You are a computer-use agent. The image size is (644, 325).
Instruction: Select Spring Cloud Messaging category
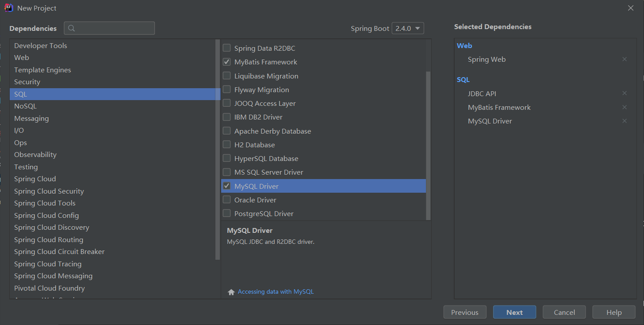[x=113, y=276]
